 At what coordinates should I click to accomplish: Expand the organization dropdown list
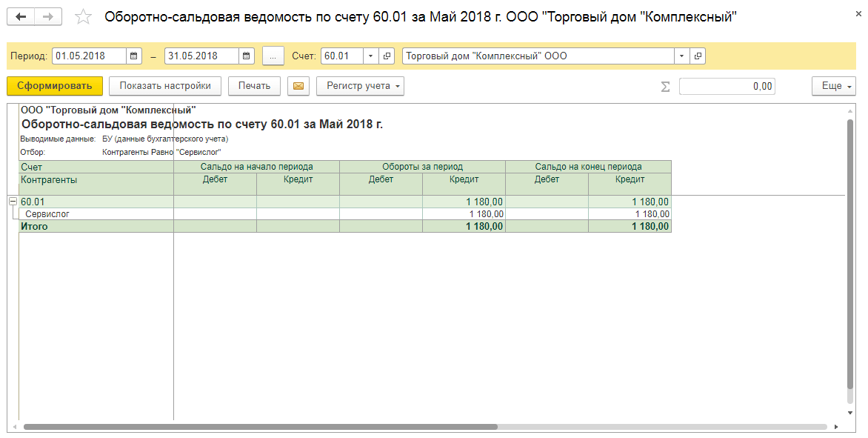tap(681, 56)
